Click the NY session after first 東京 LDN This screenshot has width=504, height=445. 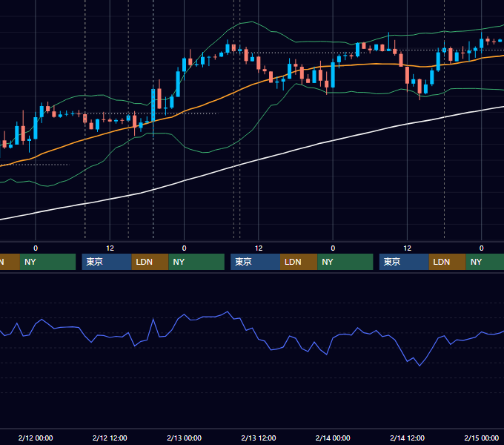click(x=196, y=262)
